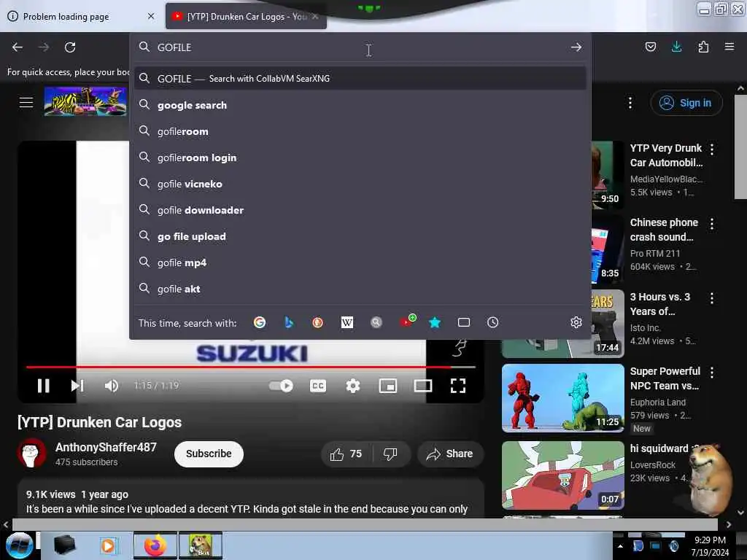Enable miniplayer mode
747x560 pixels.
pos(388,385)
